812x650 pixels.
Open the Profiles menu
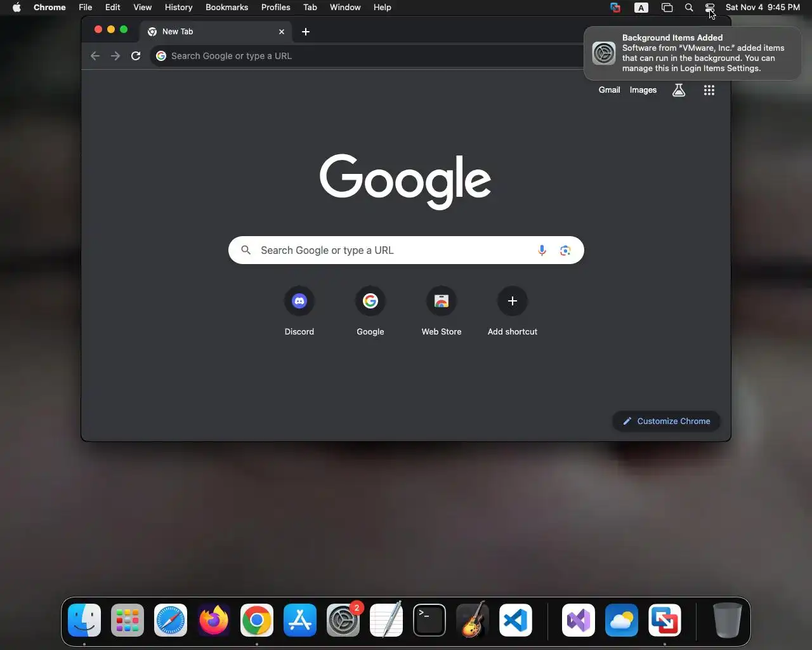tap(275, 8)
